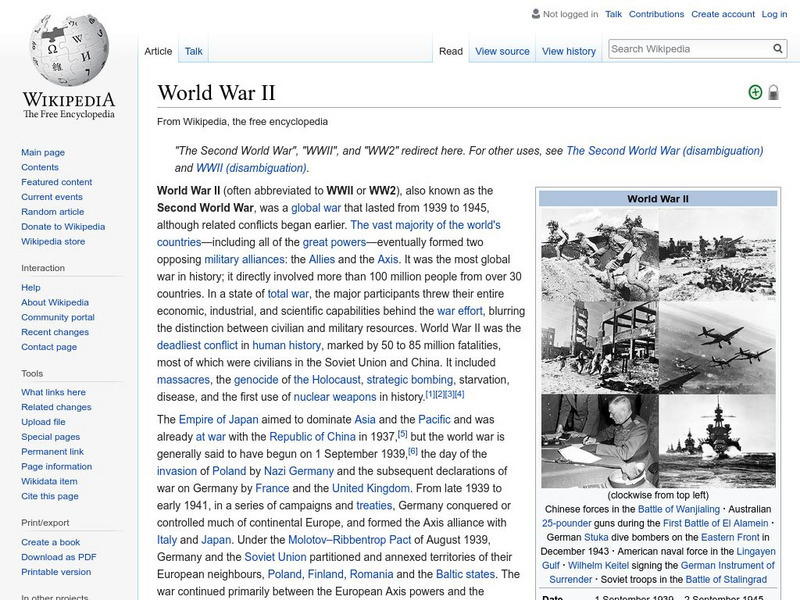
Task: Open Empire of Japan link
Action: point(218,419)
